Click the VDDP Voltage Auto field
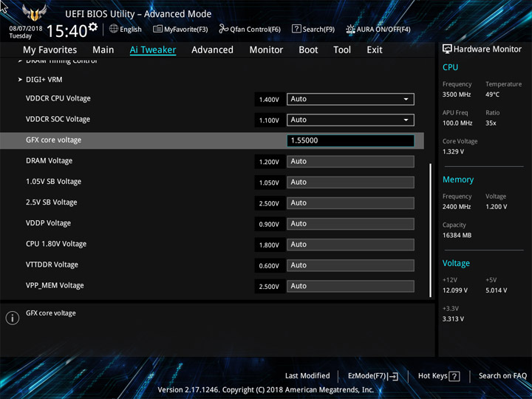 (x=350, y=224)
